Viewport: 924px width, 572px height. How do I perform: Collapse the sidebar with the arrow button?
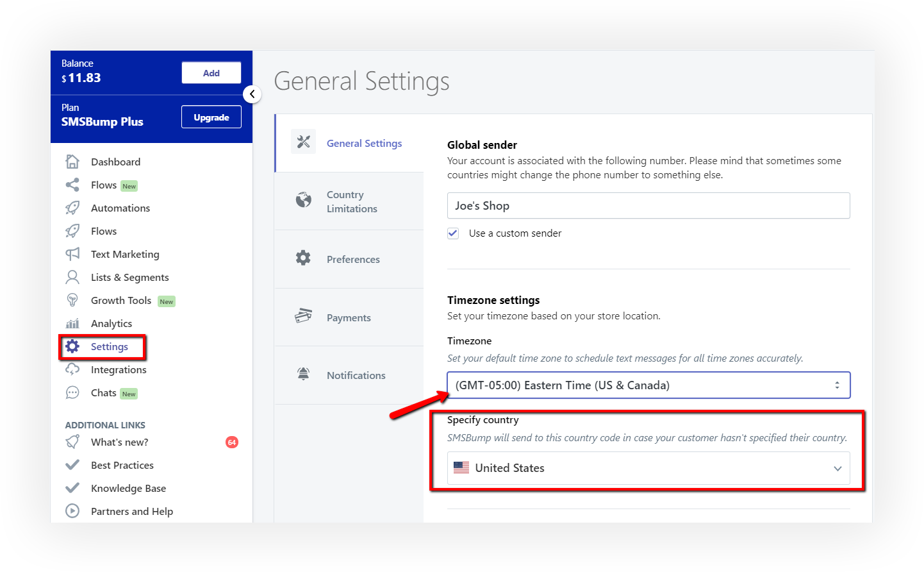(x=252, y=94)
